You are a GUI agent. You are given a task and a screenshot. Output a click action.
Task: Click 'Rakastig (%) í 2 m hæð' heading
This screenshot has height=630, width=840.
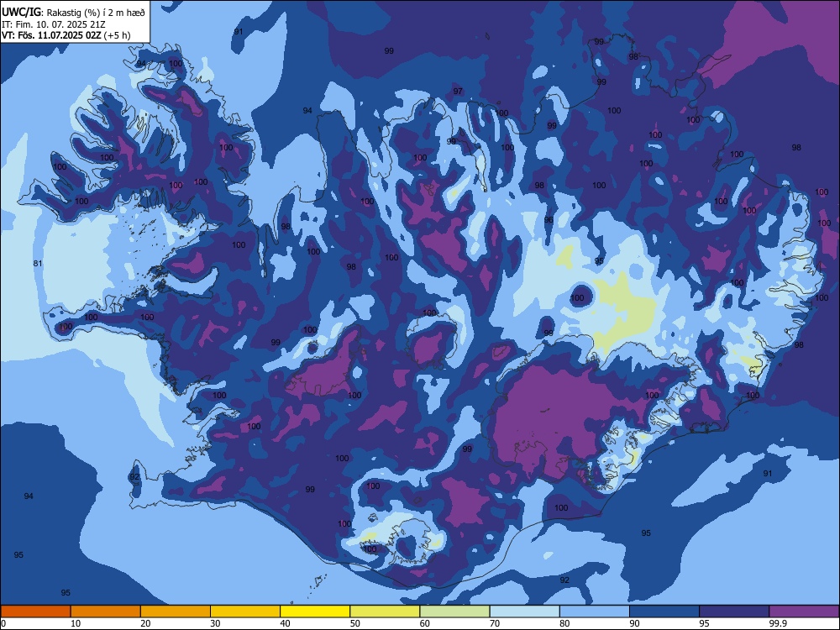click(96, 13)
